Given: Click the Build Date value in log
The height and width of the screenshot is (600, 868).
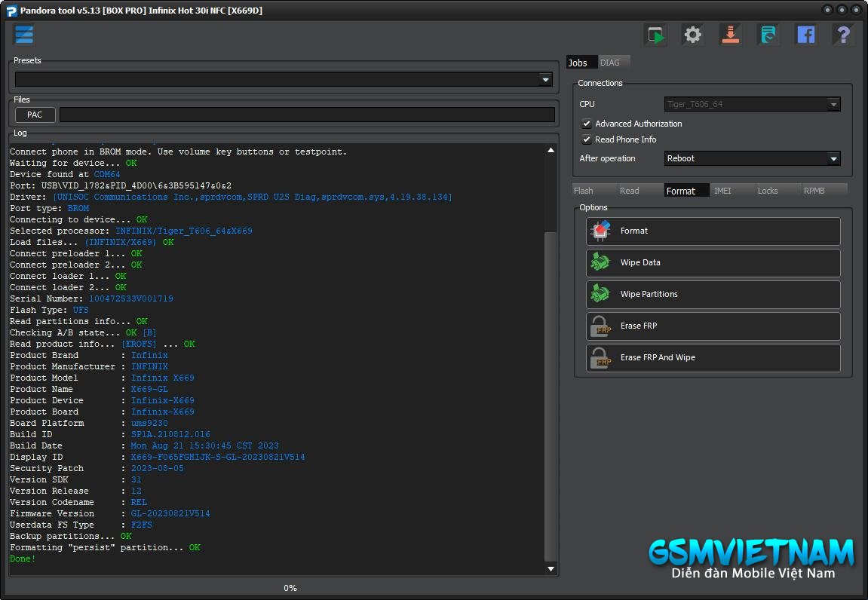Looking at the screenshot, I should (205, 445).
